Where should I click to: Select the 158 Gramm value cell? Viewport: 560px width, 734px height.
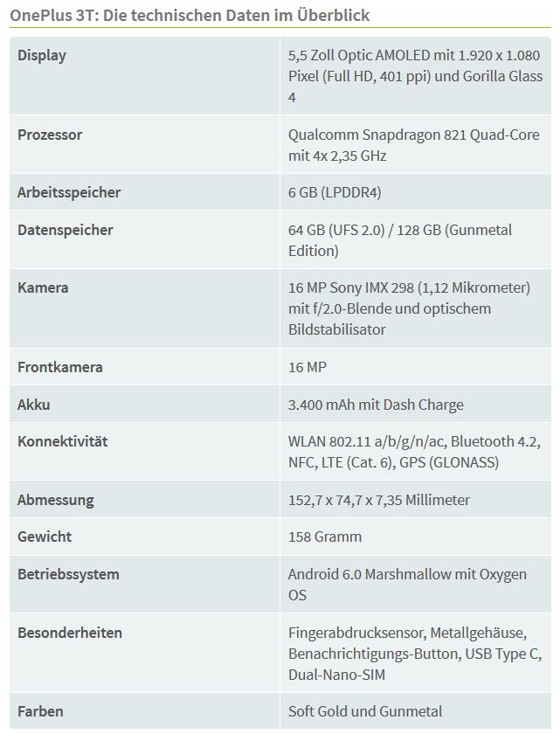click(416, 537)
